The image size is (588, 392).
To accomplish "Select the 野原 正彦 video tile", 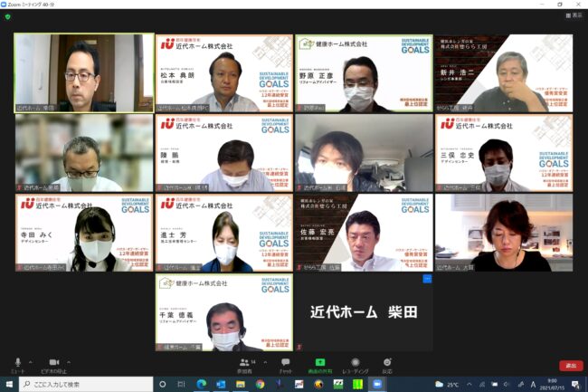I will pos(365,73).
